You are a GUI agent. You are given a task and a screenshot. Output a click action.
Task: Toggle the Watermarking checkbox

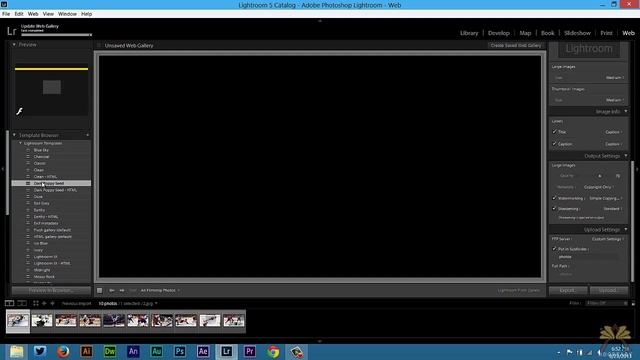554,198
